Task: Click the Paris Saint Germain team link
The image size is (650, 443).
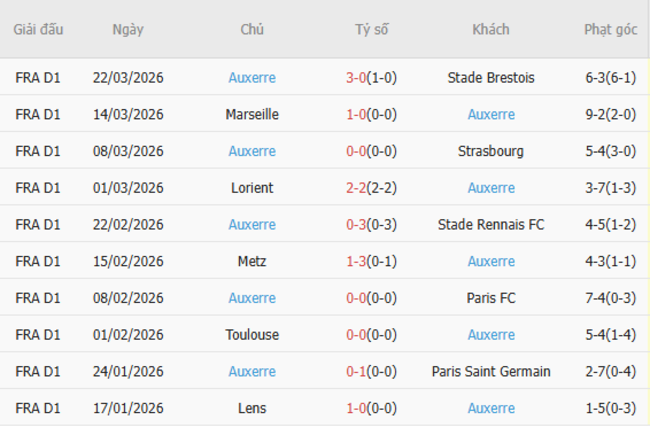Action: pyautogui.click(x=490, y=372)
